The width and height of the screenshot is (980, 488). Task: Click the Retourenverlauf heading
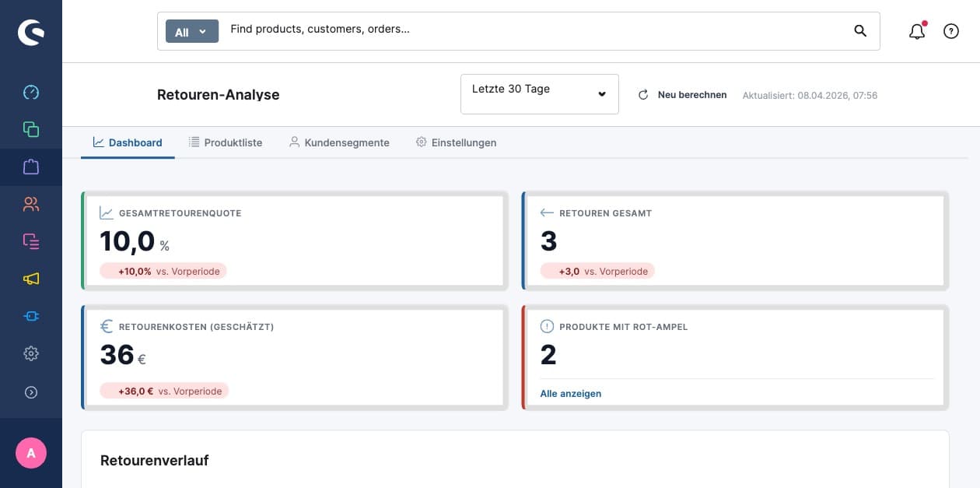tap(155, 460)
